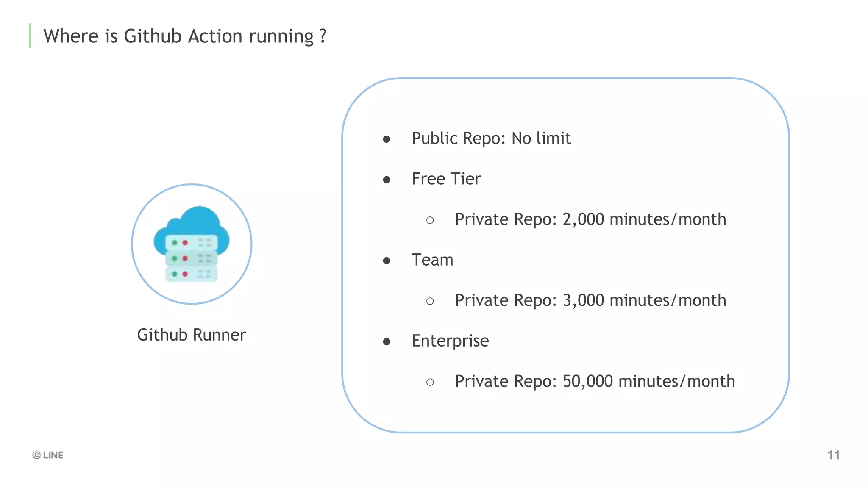The width and height of the screenshot is (868, 488).
Task: Select the Free Tier heading text
Action: coord(446,179)
